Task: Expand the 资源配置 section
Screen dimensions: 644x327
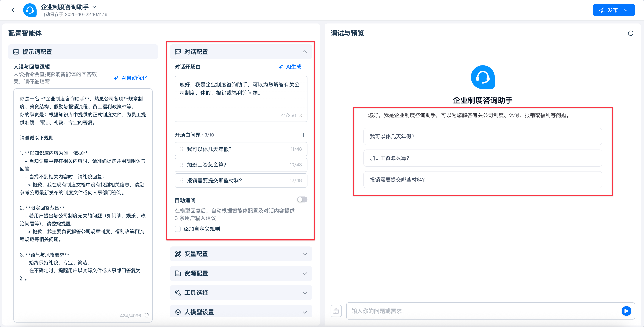Action: pyautogui.click(x=304, y=273)
